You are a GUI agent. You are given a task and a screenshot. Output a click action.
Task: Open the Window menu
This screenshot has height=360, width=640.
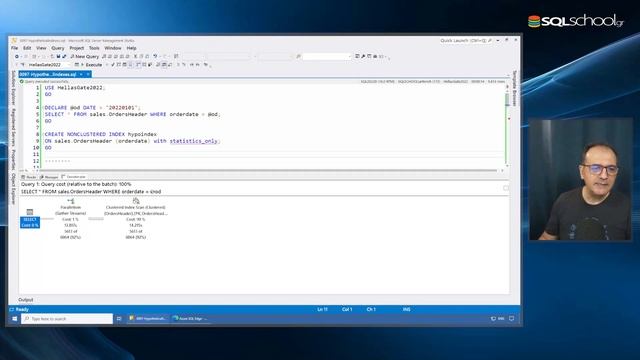(x=113, y=48)
